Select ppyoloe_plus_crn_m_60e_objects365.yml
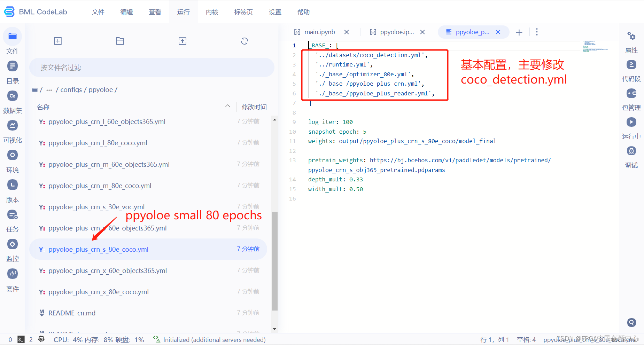Image resolution: width=644 pixels, height=345 pixels. coord(148,164)
